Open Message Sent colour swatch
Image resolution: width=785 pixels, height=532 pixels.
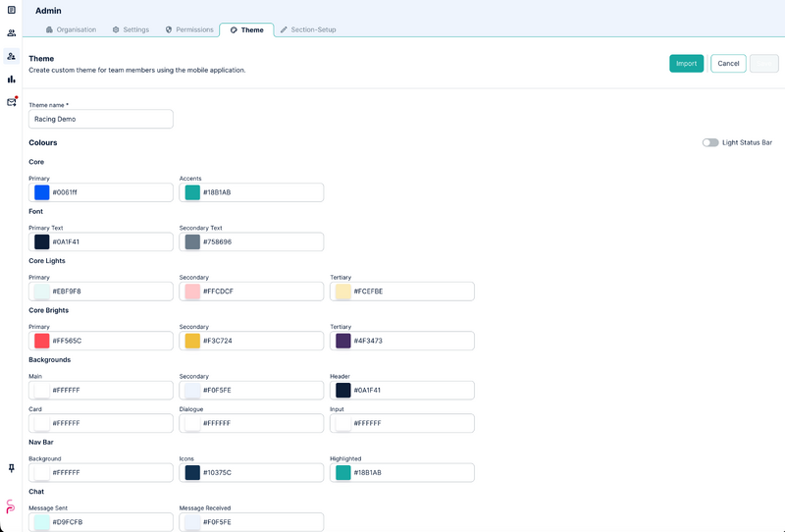[42, 522]
